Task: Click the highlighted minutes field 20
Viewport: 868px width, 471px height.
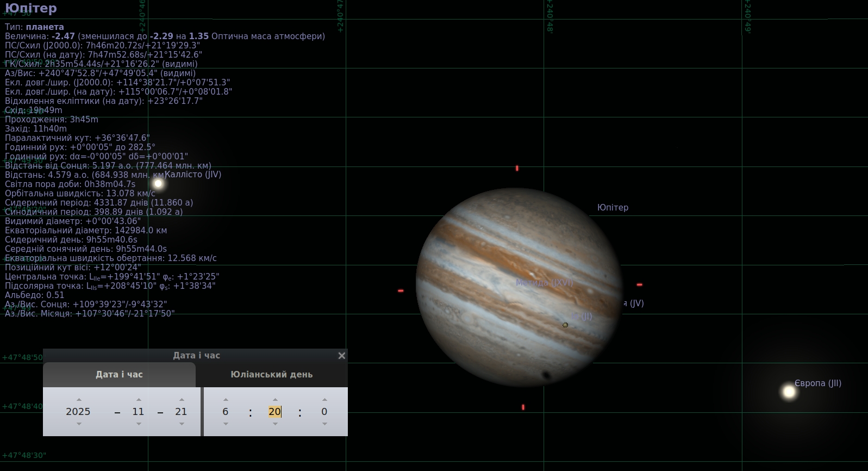Action: pyautogui.click(x=274, y=412)
